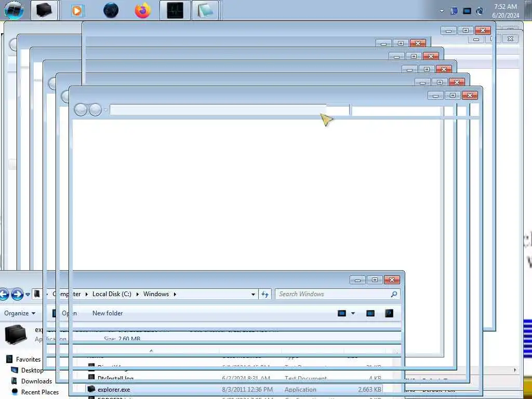This screenshot has height=399, width=532.
Task: Open the view options dropdown arrow
Action: 353,313
